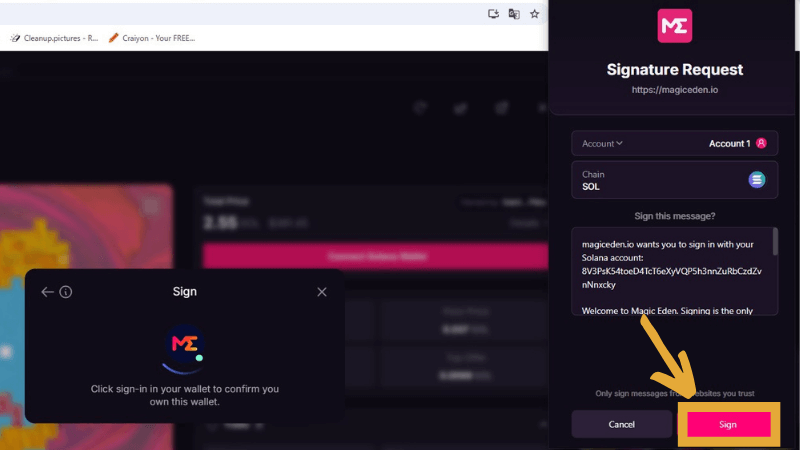Click the blurred pink Connect Wallet button

pos(376,256)
